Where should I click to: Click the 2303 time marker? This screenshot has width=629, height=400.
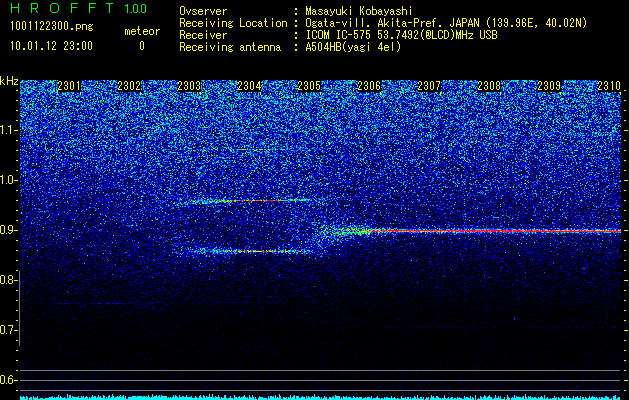[189, 86]
